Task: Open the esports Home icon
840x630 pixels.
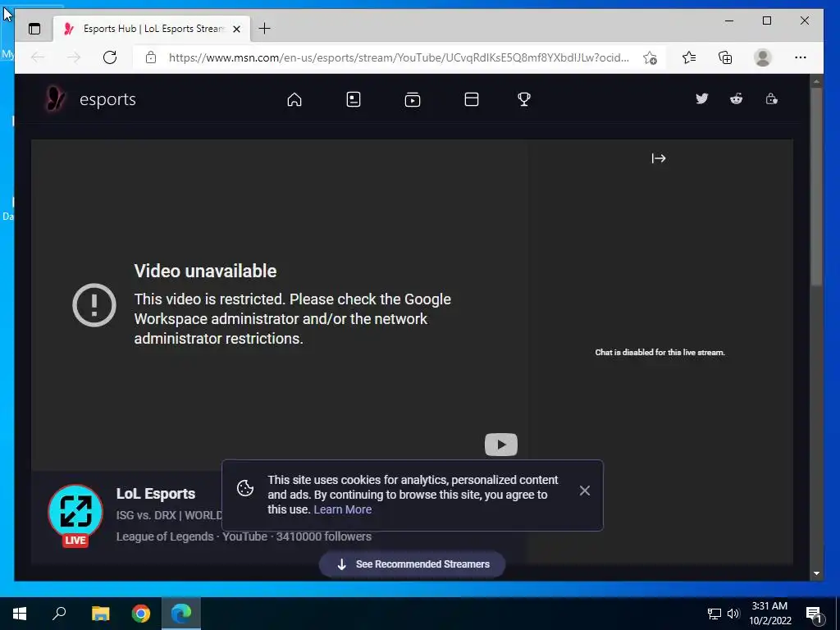Action: tap(294, 99)
